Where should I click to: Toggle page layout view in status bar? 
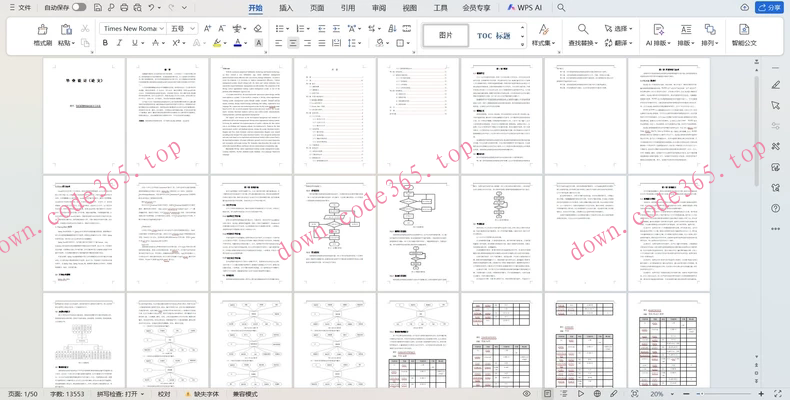point(548,394)
